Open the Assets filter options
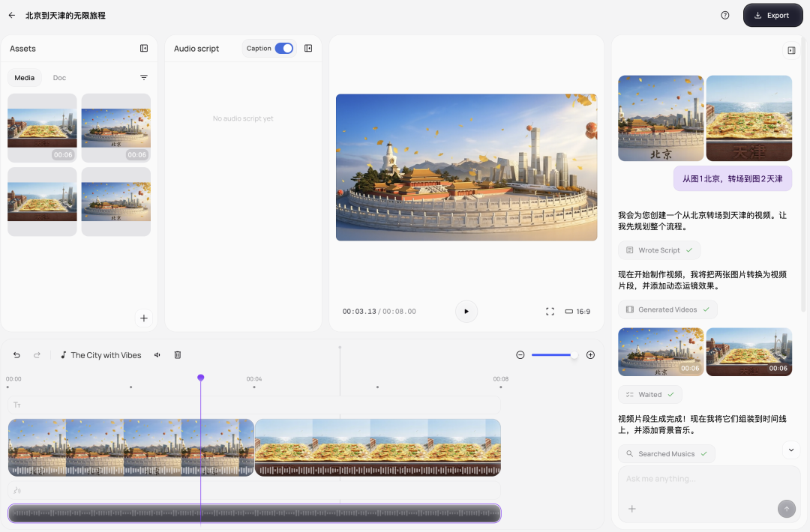 (144, 78)
